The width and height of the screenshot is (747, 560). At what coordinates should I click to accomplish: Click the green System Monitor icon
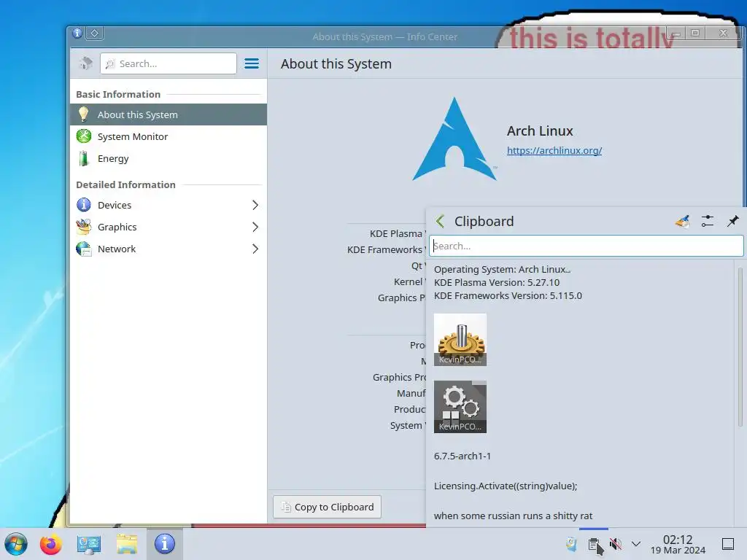(x=84, y=136)
